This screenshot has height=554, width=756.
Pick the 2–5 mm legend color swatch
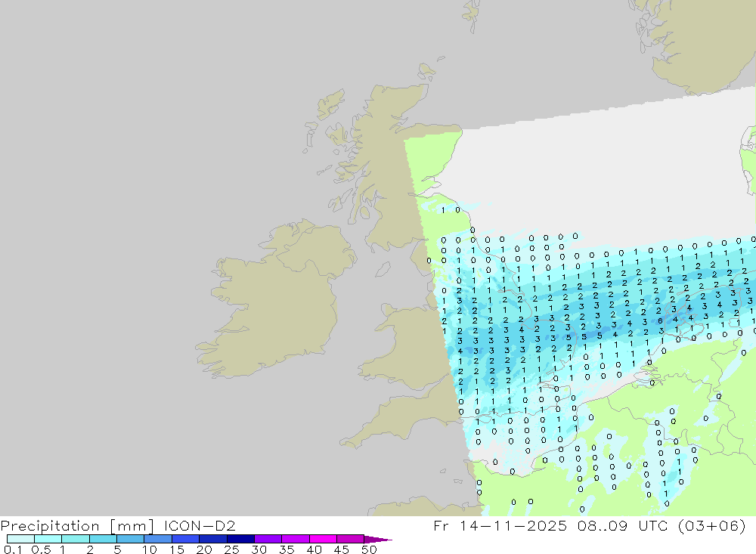(x=103, y=539)
